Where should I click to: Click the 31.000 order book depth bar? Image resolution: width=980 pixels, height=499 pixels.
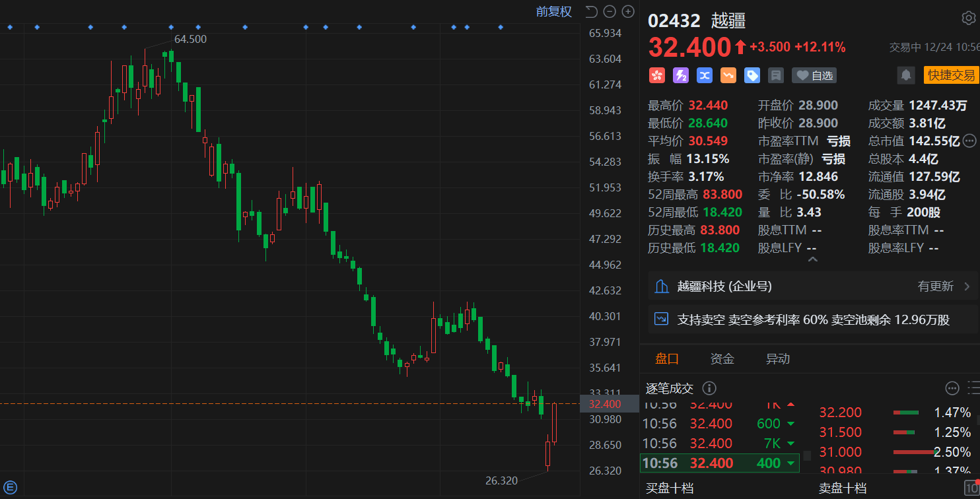pyautogui.click(x=915, y=452)
